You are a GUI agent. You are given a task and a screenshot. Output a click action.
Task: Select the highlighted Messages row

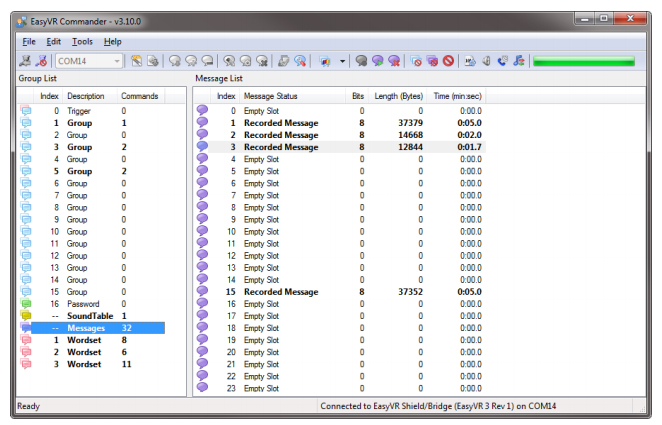pos(91,328)
